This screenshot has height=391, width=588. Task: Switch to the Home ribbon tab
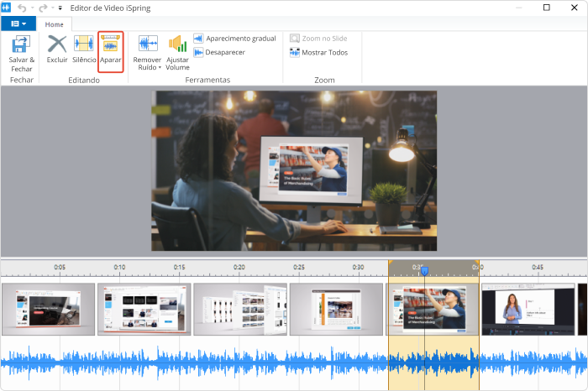[55, 24]
